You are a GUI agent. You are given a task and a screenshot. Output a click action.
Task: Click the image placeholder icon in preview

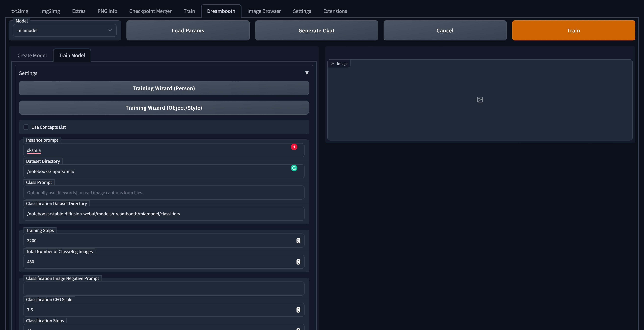tap(480, 100)
